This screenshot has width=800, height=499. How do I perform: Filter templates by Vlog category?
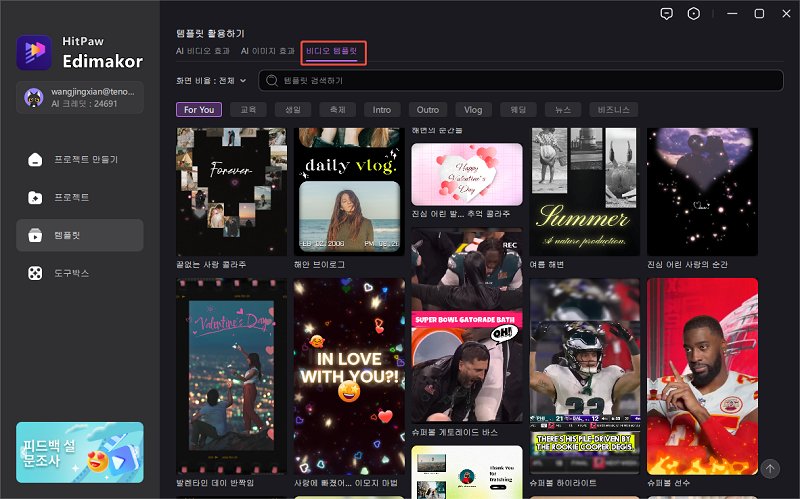(473, 110)
